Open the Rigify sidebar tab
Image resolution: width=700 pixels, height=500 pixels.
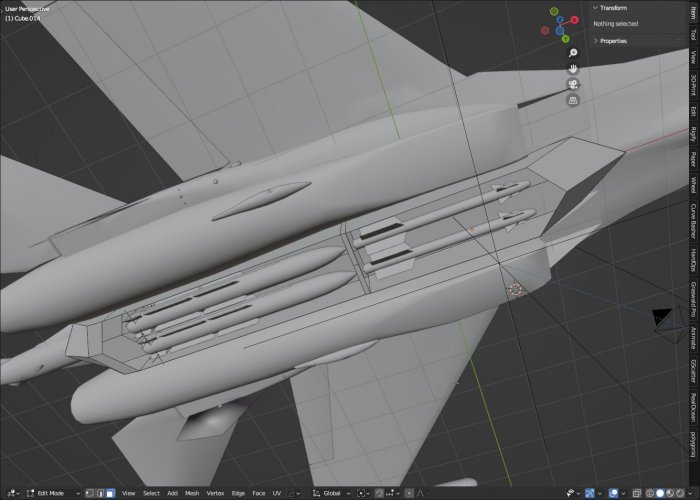click(x=693, y=134)
